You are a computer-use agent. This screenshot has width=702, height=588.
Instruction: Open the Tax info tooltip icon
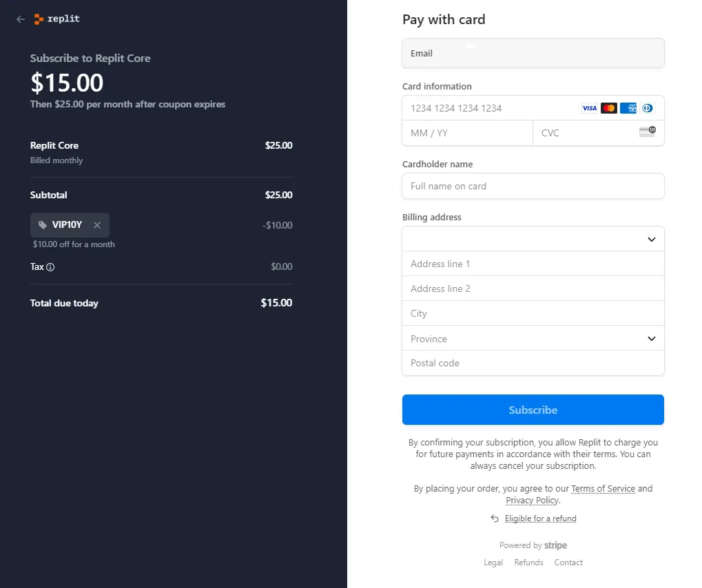[x=51, y=267]
